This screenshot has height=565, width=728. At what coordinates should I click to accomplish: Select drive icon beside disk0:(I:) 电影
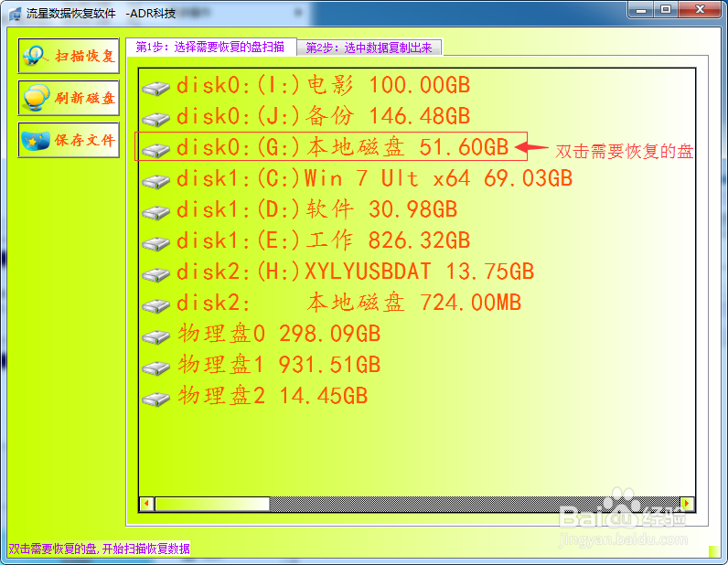pos(156,88)
